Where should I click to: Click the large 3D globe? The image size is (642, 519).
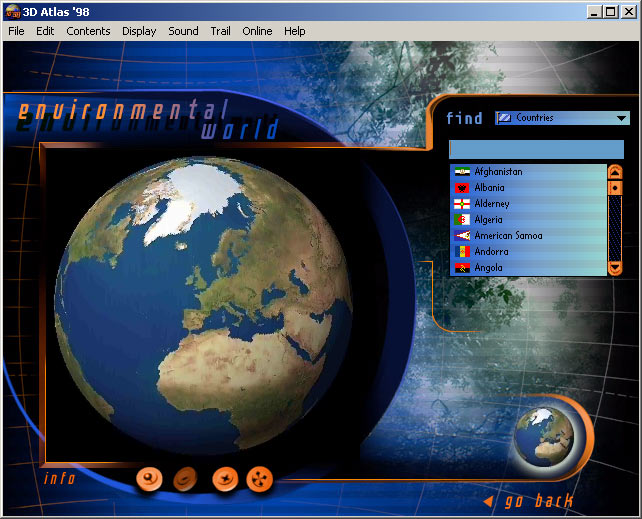tap(203, 306)
